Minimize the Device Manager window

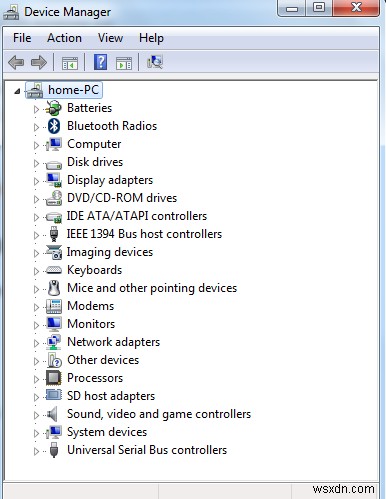291,7
